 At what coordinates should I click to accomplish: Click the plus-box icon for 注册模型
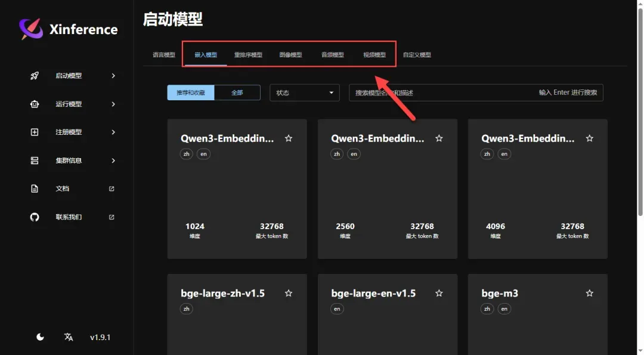[x=35, y=132]
